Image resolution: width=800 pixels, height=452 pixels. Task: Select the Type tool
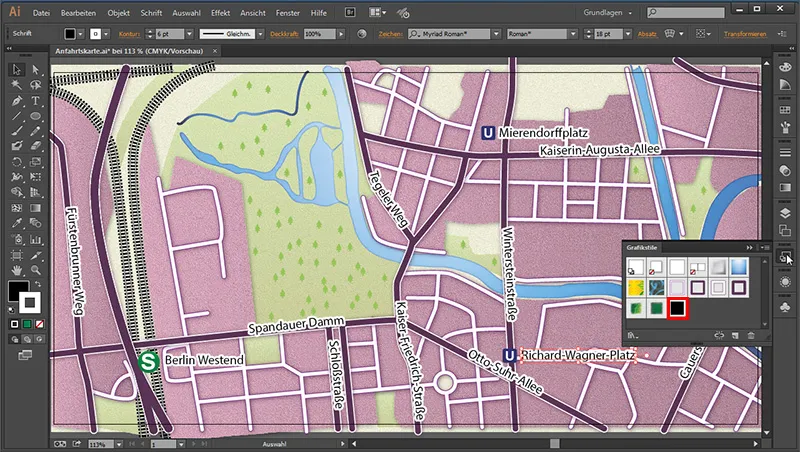click(x=35, y=101)
